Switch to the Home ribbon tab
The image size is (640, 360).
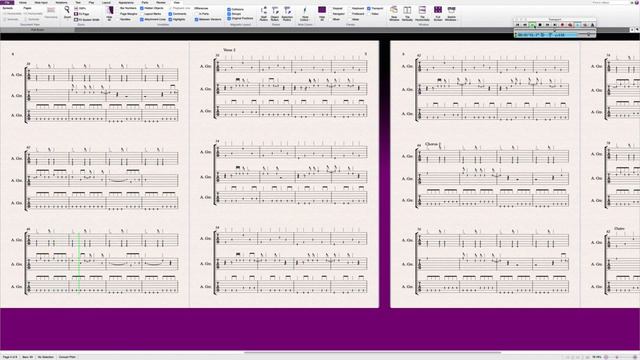(x=23, y=2)
